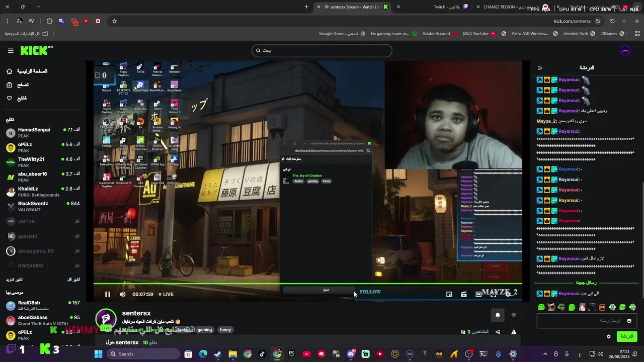
Task: Click the Kick search box
Action: (322, 50)
